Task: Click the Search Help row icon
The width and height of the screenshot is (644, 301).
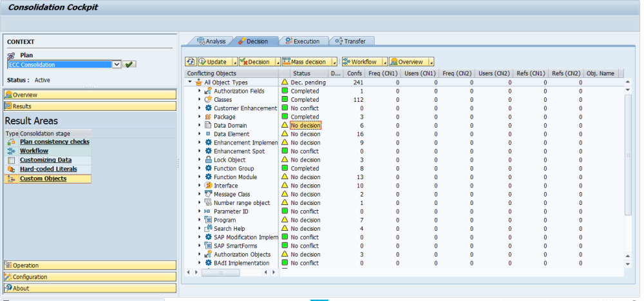Action: 208,229
